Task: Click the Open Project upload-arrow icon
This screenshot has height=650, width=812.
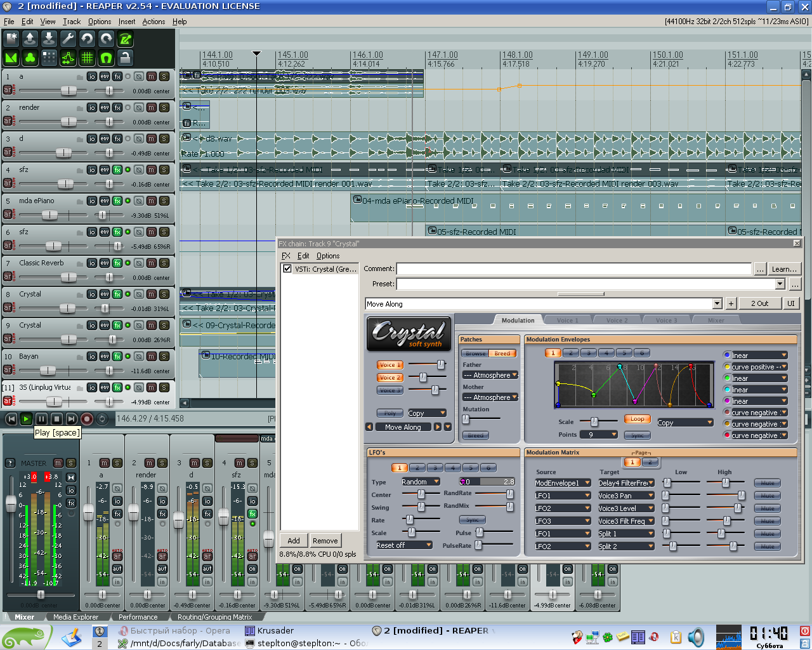Action: pyautogui.click(x=30, y=39)
